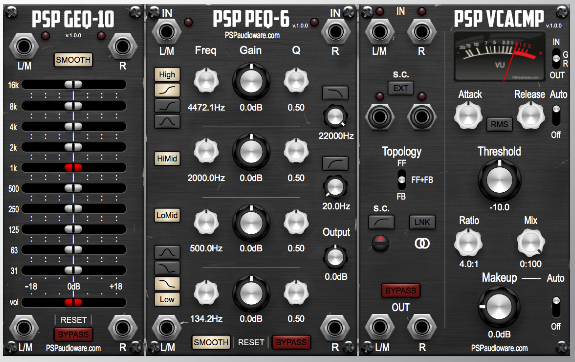Click the LNK button in VCACMP
575x362 pixels.
pos(422,222)
